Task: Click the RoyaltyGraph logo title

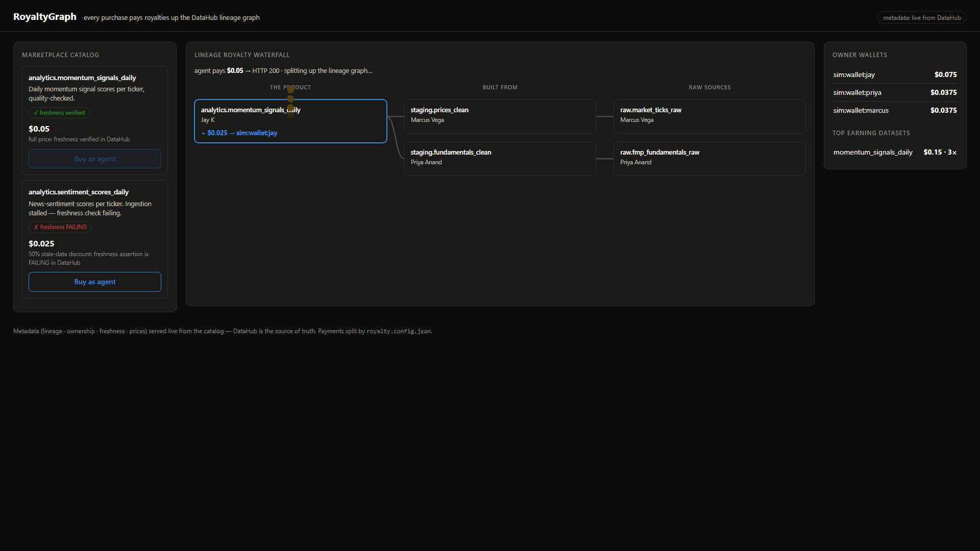Action: pyautogui.click(x=45, y=17)
